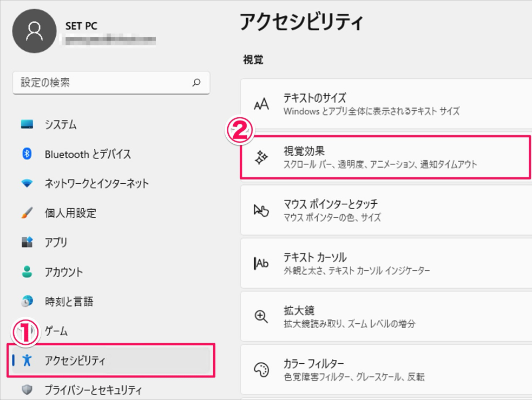Open the 拡大鏡 magnifier settings
The width and height of the screenshot is (532, 400).
(x=385, y=317)
